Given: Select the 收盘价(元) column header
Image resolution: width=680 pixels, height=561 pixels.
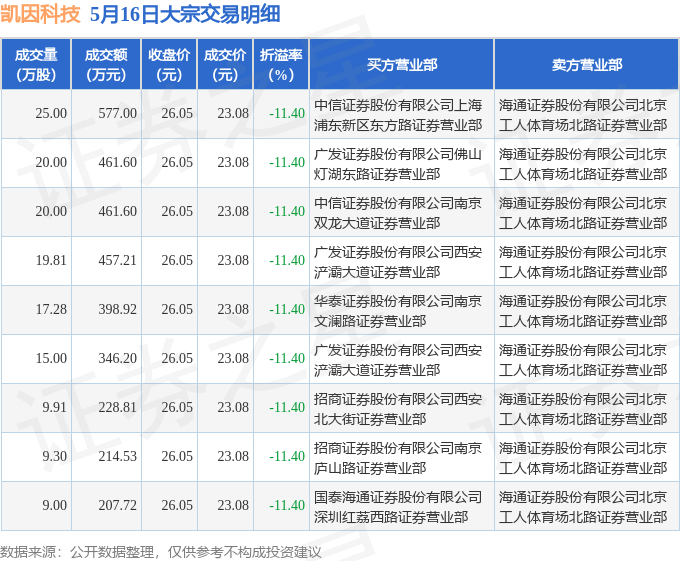Looking at the screenshot, I should click(x=169, y=65).
